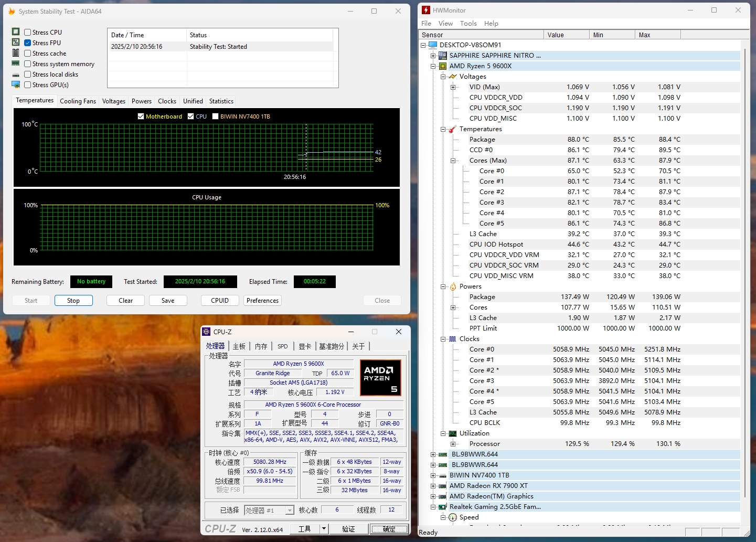Click the AMD Ryzen 5 logo in CPU-Z
This screenshot has height=542, width=756.
[x=380, y=377]
